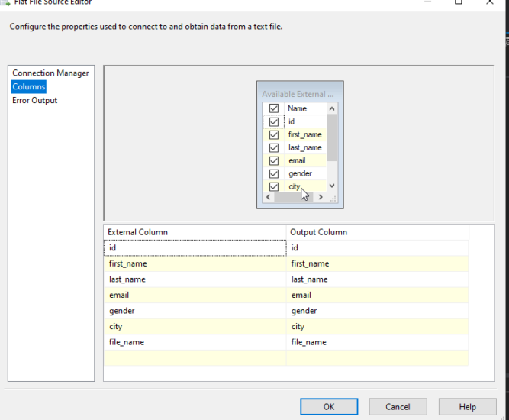This screenshot has height=420, width=509.
Task: Toggle the gender column checkbox
Action: click(274, 173)
